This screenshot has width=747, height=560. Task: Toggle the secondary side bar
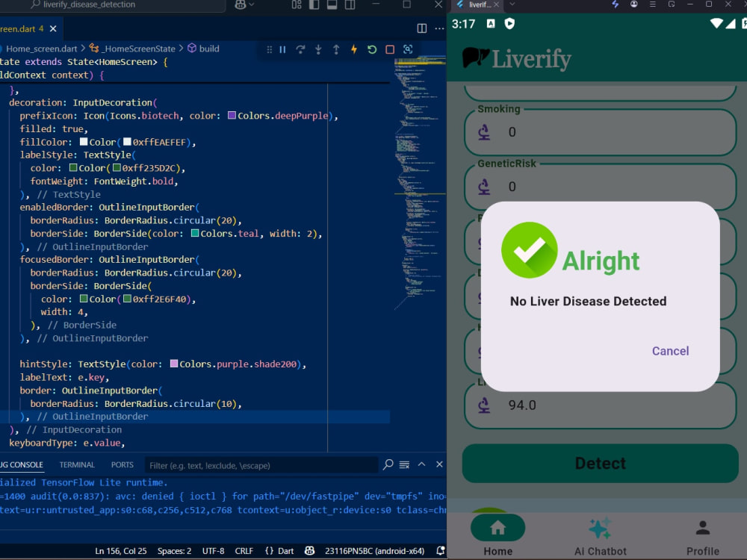pyautogui.click(x=350, y=4)
